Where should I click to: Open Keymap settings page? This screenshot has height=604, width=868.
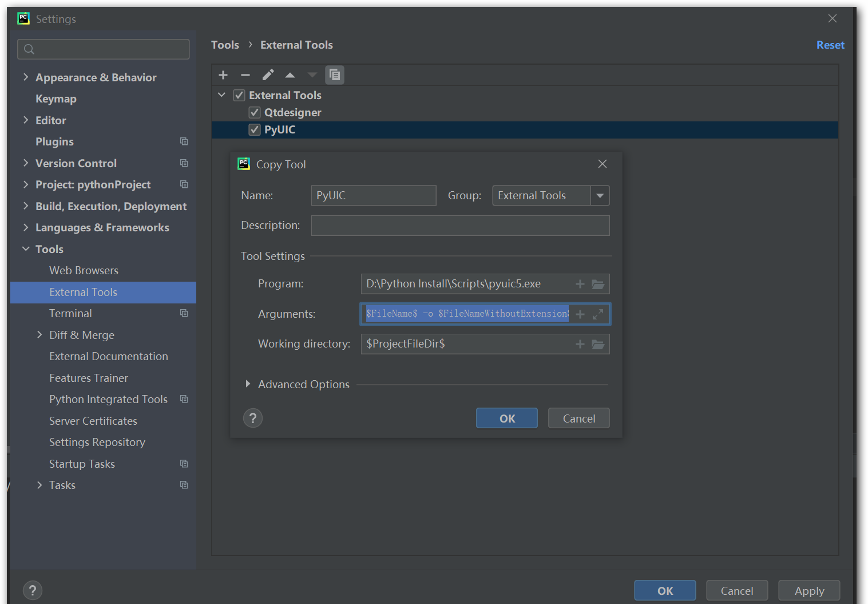click(x=56, y=98)
